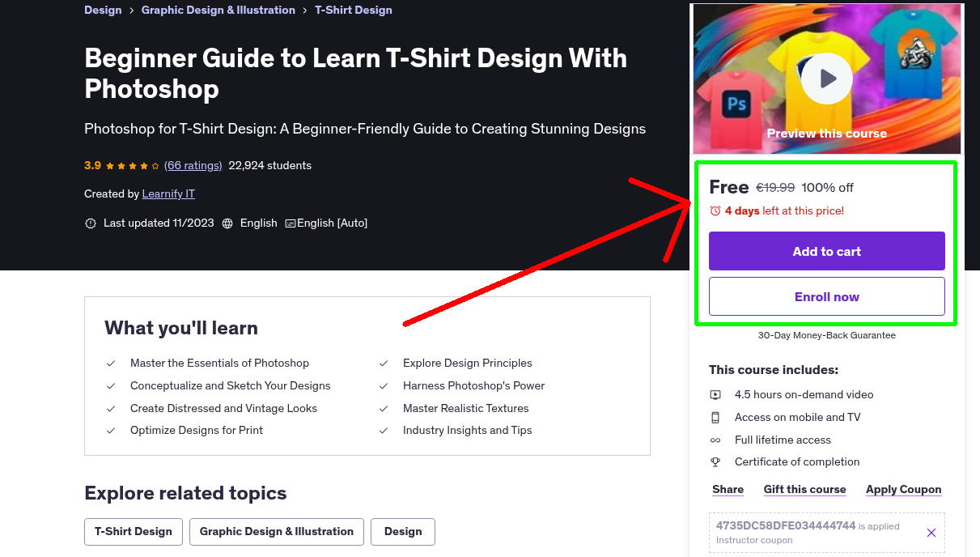
Task: Click the struck-through €19.99 price
Action: [775, 188]
